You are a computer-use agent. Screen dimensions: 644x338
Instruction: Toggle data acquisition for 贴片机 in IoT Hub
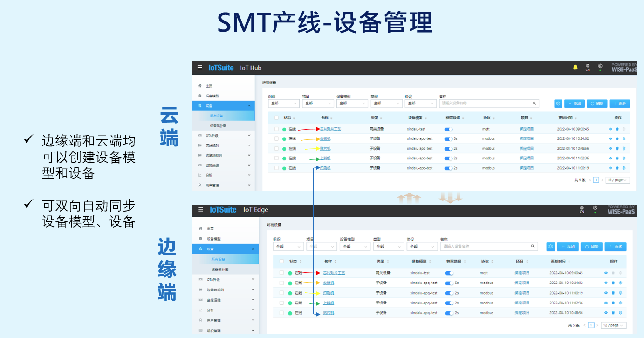pyautogui.click(x=448, y=149)
